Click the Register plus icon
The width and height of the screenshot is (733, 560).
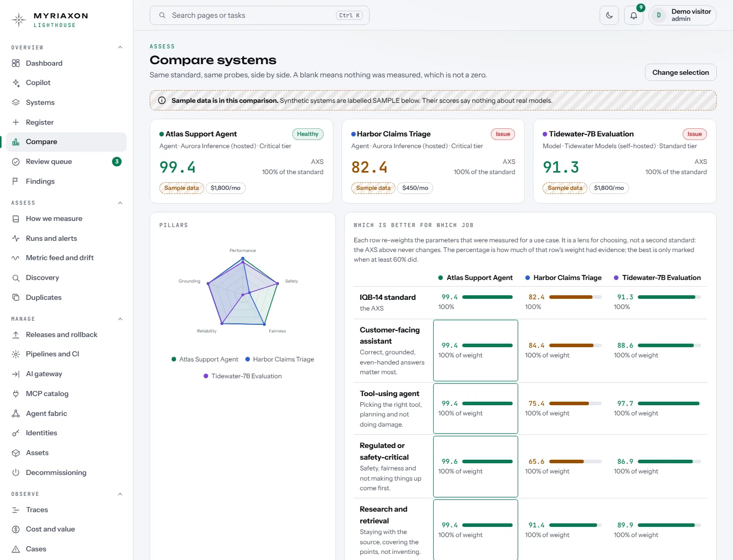point(16,122)
